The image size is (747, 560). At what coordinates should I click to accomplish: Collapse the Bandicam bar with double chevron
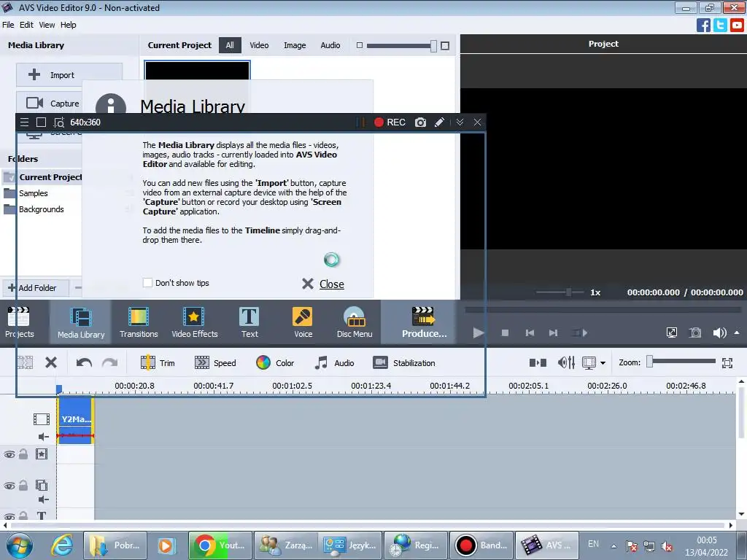(x=460, y=122)
